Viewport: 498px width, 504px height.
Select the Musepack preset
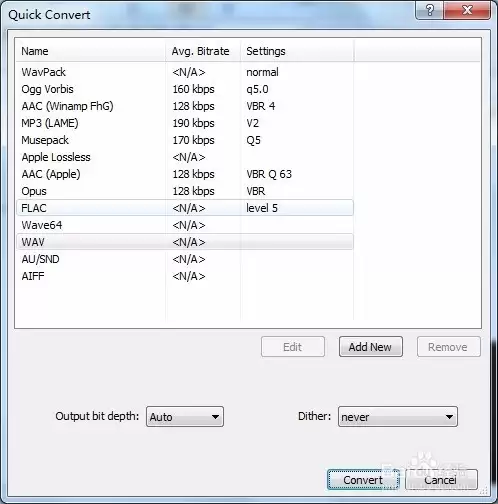[x=185, y=140]
